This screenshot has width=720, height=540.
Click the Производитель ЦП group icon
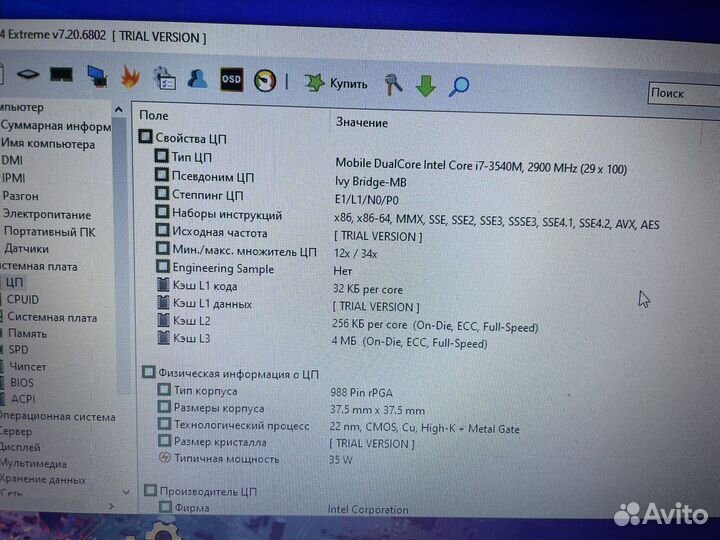coord(150,490)
